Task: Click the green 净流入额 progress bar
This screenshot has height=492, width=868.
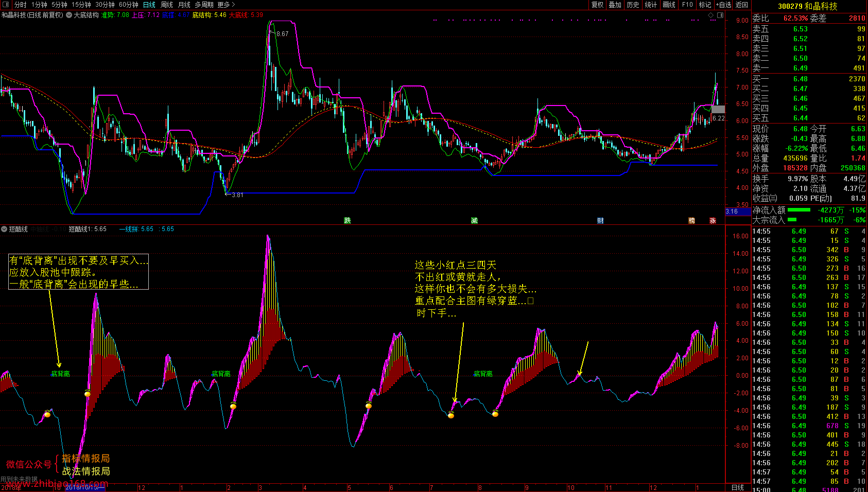Action: (799, 210)
